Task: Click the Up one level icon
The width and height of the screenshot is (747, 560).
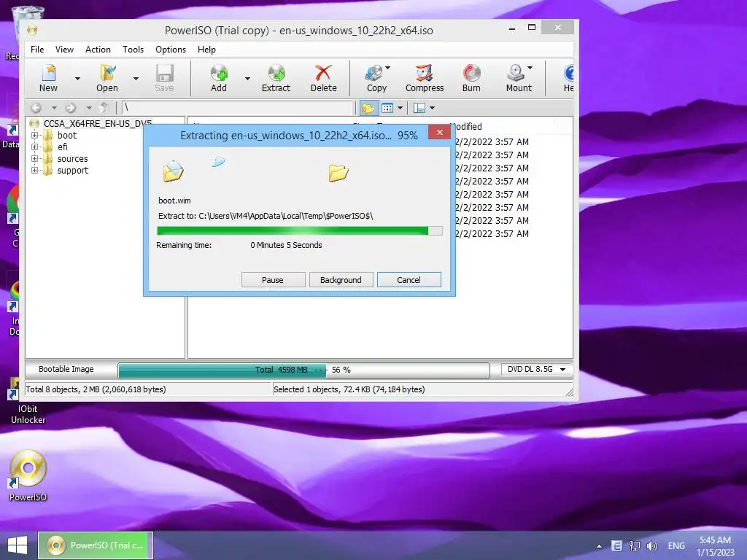Action: tap(104, 108)
